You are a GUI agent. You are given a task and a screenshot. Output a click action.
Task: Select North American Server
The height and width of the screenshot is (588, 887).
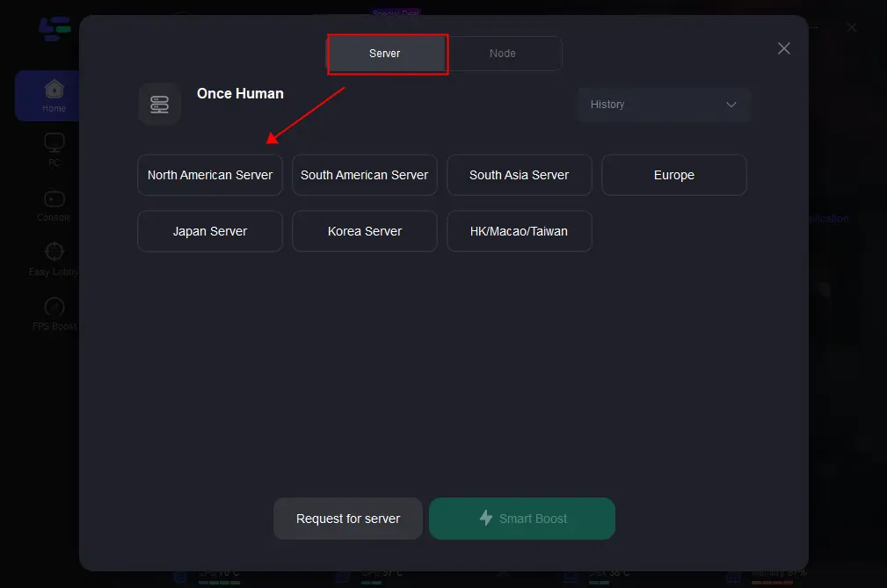tap(209, 174)
